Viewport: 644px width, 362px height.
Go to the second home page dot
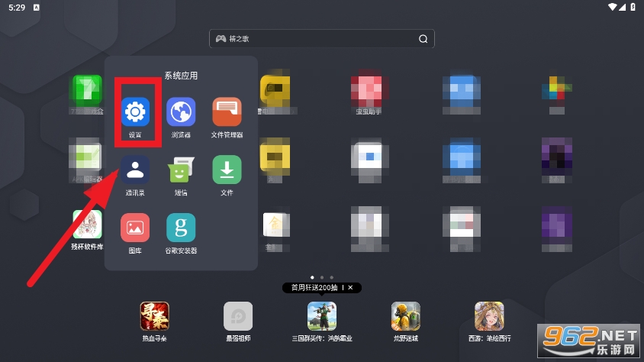click(x=322, y=277)
